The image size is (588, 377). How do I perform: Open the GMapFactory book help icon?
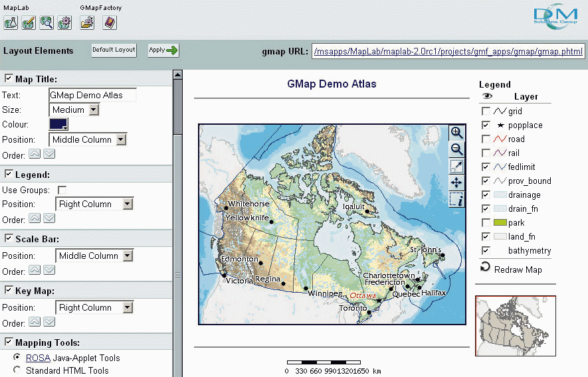(110, 23)
